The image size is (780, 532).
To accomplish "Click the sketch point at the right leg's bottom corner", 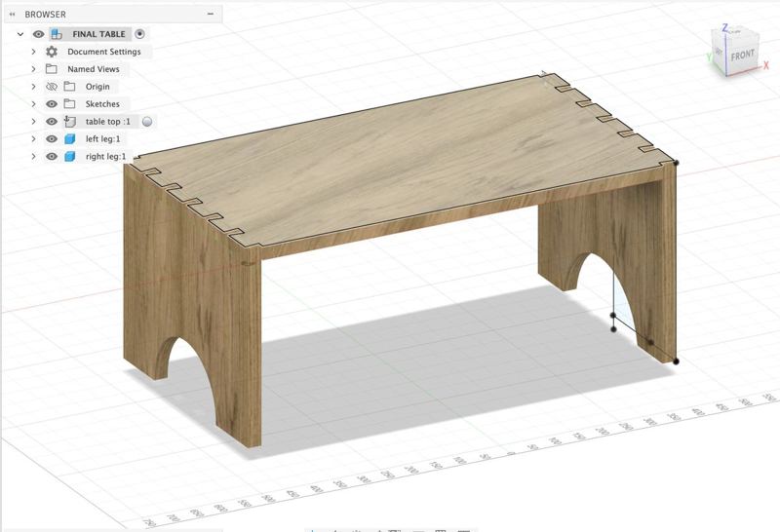I will [676, 361].
